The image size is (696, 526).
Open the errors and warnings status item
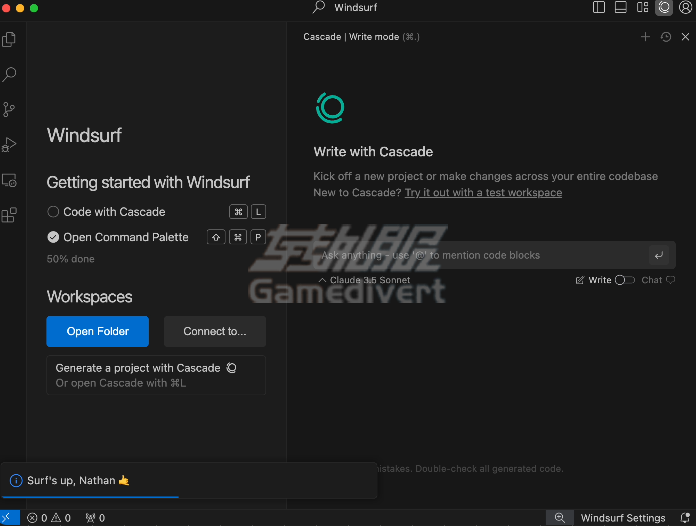tap(48, 518)
